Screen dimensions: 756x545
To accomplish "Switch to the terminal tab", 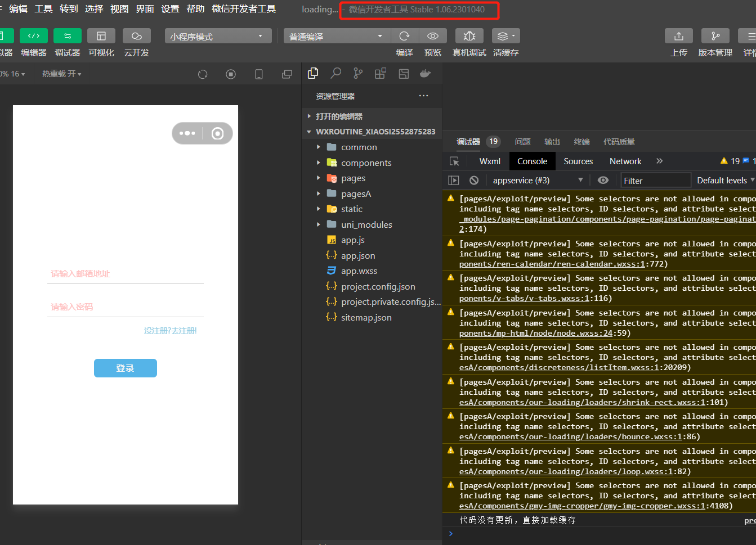I will tap(581, 142).
